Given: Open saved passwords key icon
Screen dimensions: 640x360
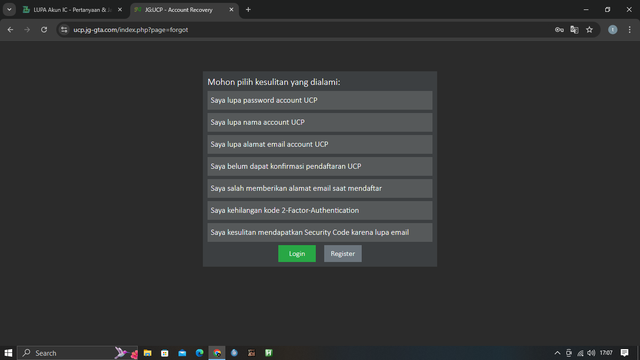Looking at the screenshot, I should 559,30.
